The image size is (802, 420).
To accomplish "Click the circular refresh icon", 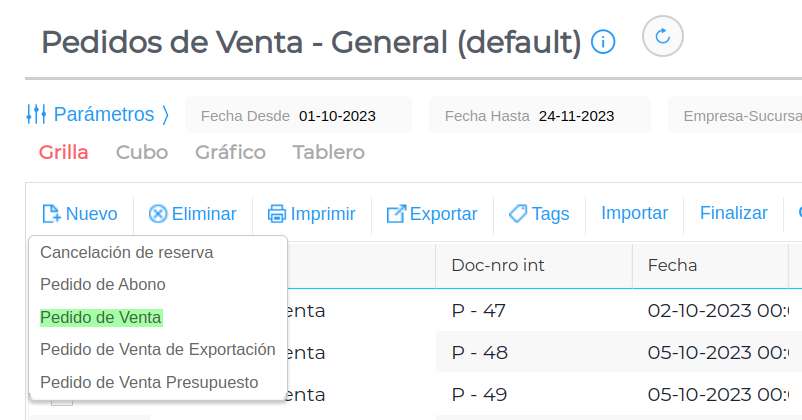I will (662, 37).
